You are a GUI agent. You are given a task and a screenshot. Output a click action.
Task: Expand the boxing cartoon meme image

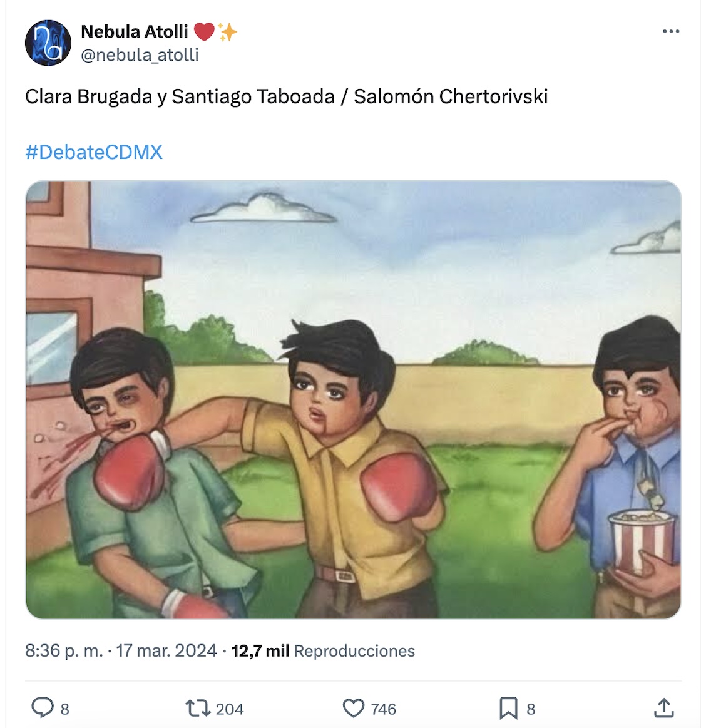pyautogui.click(x=353, y=399)
